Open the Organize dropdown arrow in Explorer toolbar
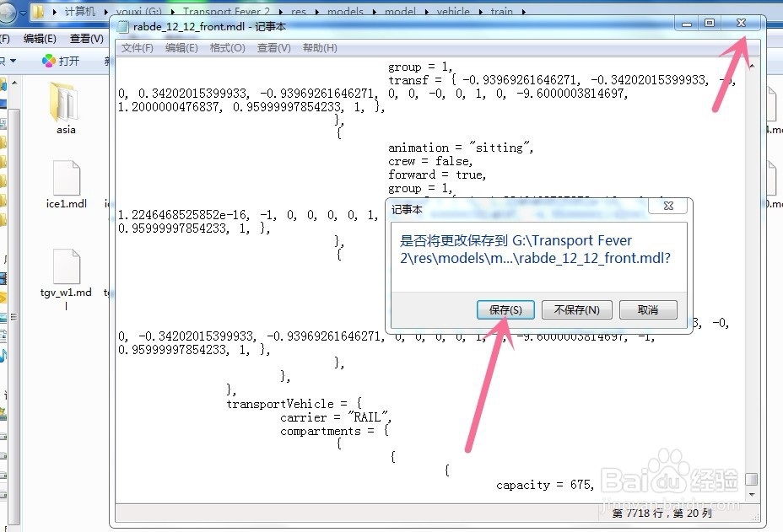 pyautogui.click(x=13, y=61)
